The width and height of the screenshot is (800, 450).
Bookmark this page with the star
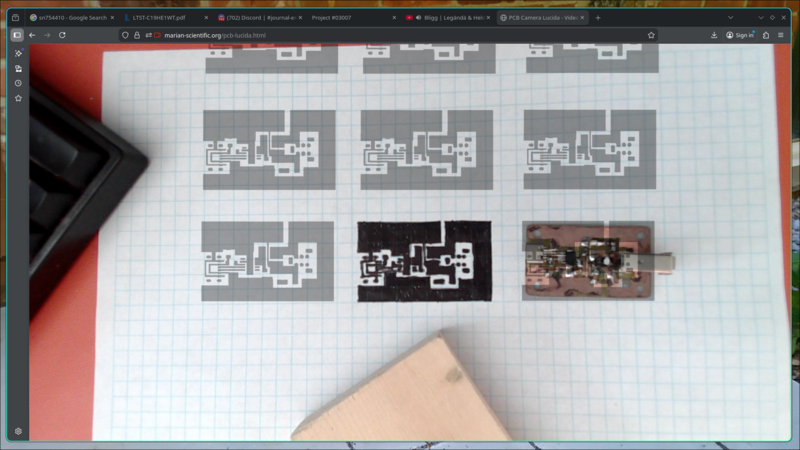(651, 35)
